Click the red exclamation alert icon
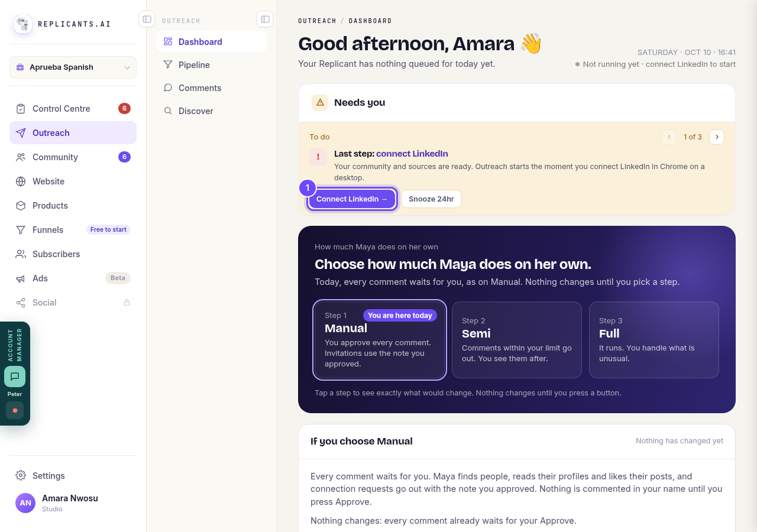This screenshot has width=757, height=532. tap(318, 157)
